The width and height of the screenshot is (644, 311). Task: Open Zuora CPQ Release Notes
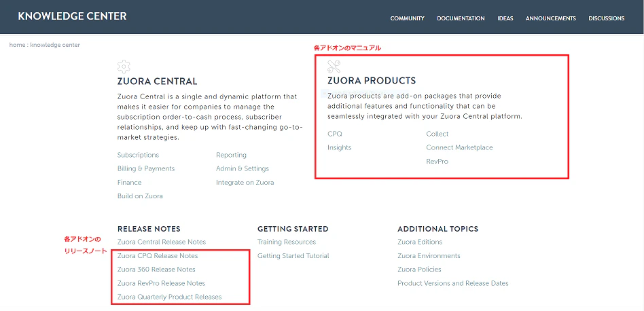[x=158, y=256]
